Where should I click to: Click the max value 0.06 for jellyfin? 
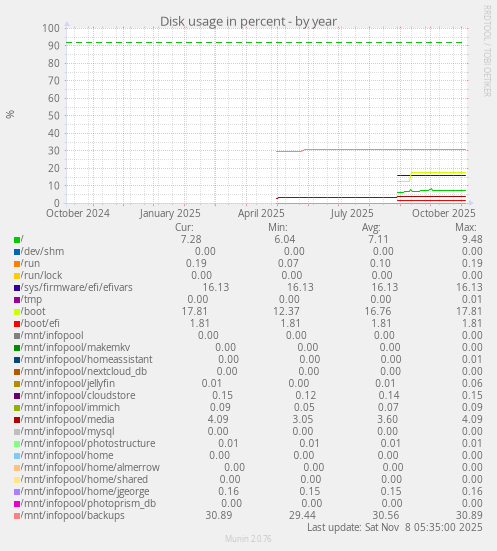[x=472, y=383]
